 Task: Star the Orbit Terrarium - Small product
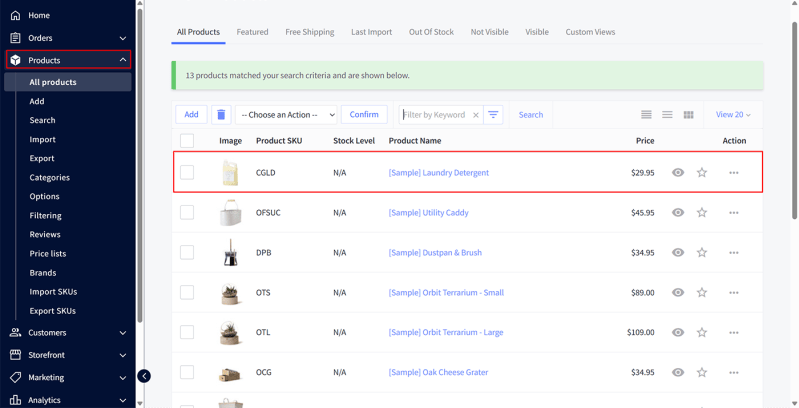coord(702,292)
